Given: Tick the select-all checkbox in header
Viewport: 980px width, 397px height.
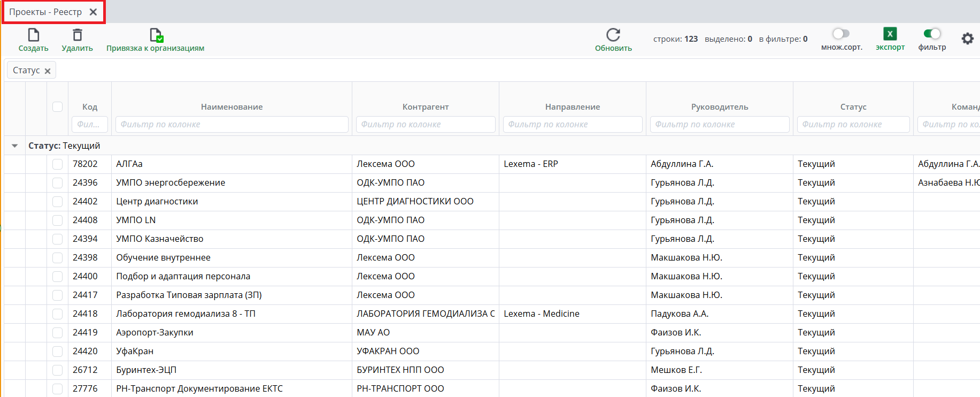Looking at the screenshot, I should click(58, 106).
